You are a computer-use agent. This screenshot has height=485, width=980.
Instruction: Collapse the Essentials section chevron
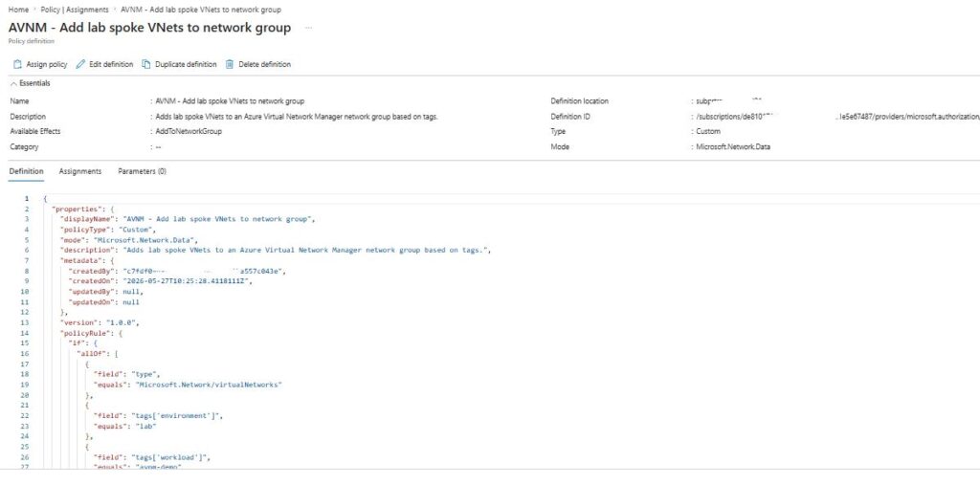point(13,83)
